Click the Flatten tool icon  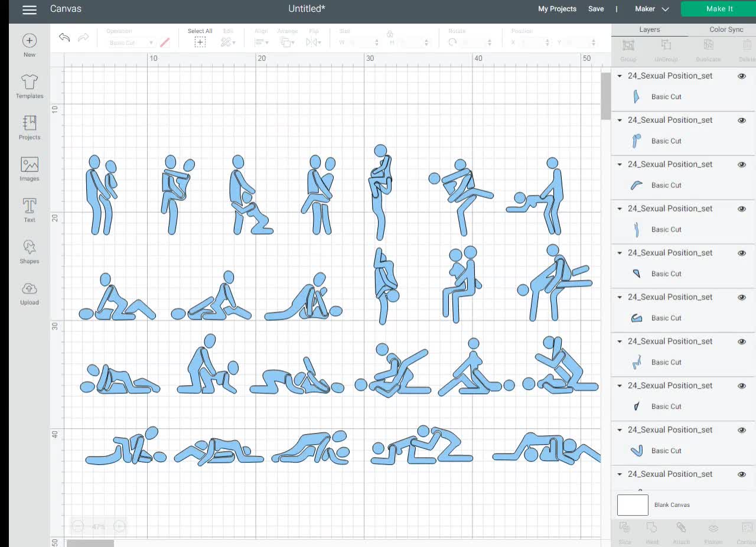click(x=713, y=528)
